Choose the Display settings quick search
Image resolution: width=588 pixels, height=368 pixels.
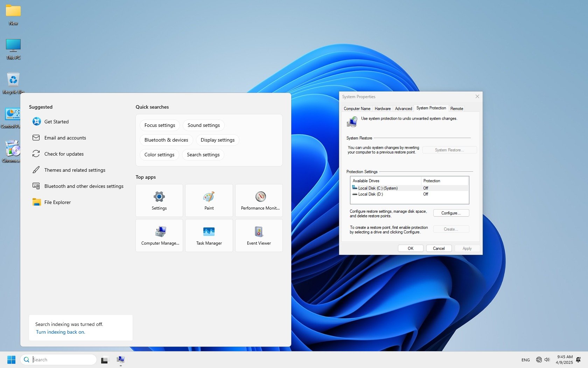pos(217,140)
